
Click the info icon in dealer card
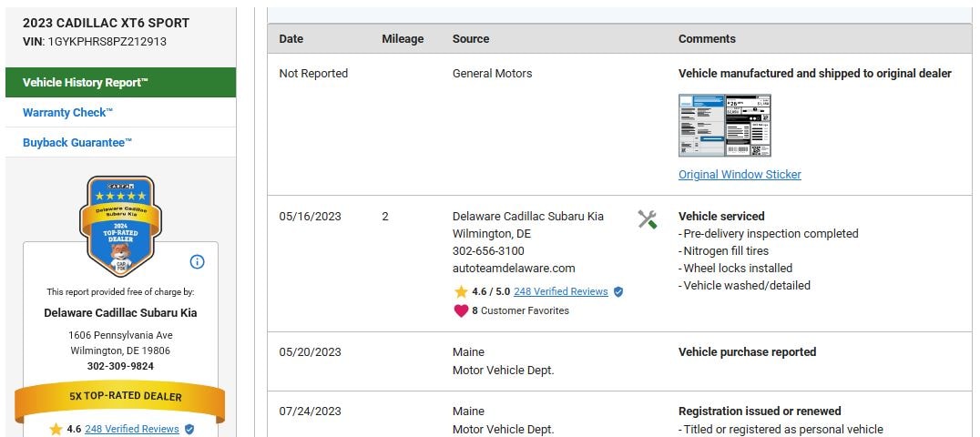click(x=197, y=262)
